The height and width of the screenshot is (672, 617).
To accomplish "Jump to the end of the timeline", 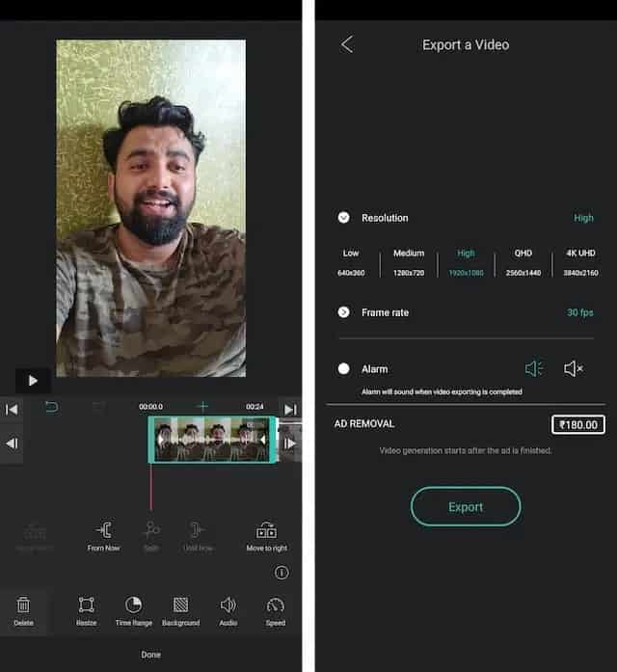I will pyautogui.click(x=290, y=410).
